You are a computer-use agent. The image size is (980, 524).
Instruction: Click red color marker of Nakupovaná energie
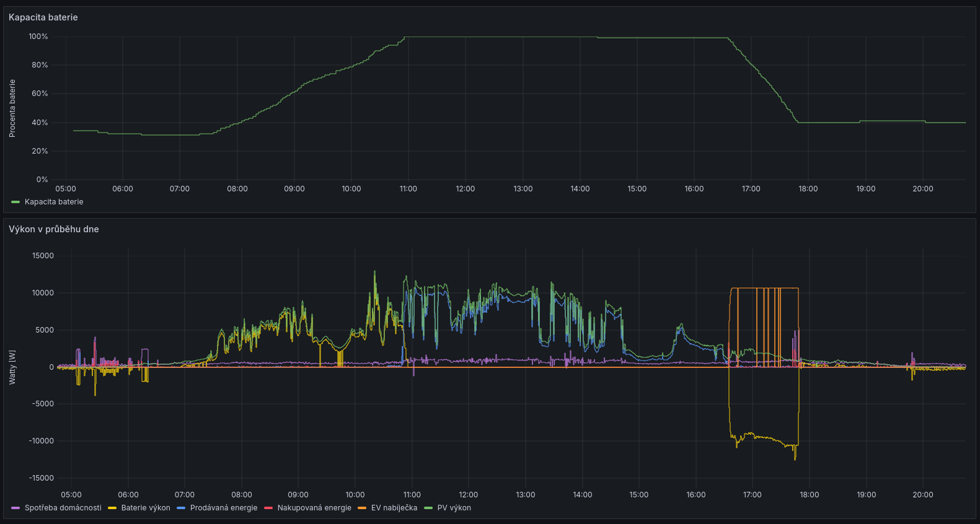tap(268, 508)
